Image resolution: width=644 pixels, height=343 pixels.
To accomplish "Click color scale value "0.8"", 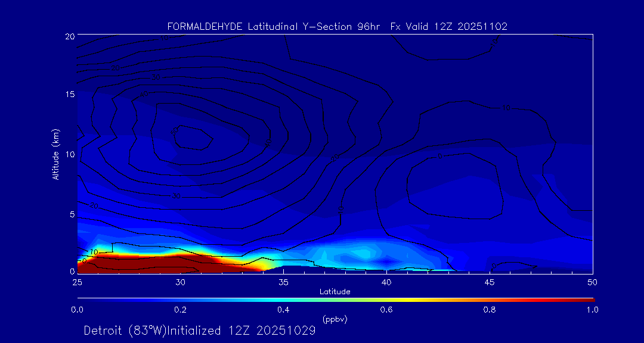I will (490, 310).
